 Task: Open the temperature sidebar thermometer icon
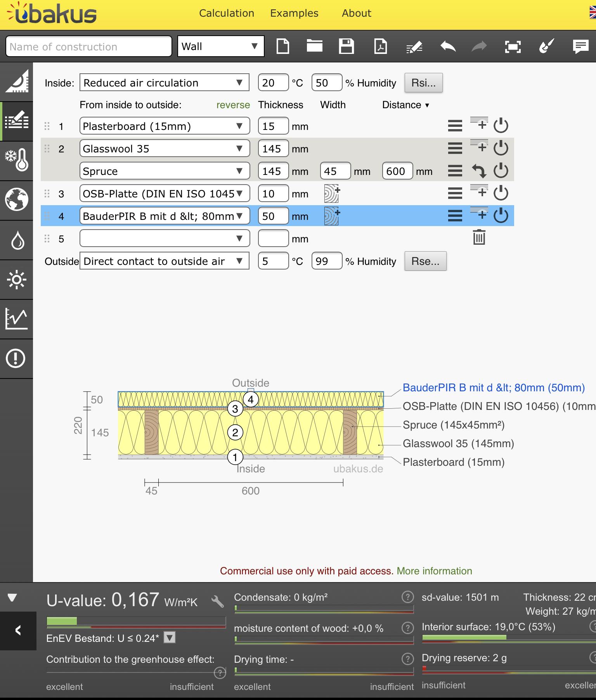pos(17,160)
